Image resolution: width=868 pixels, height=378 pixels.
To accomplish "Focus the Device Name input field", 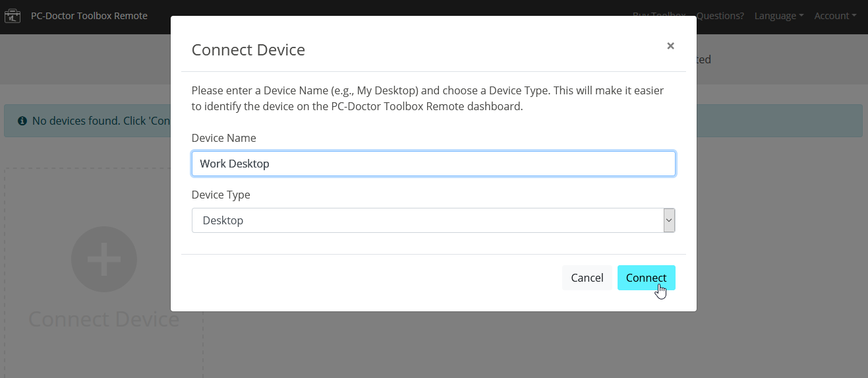I will [x=434, y=164].
